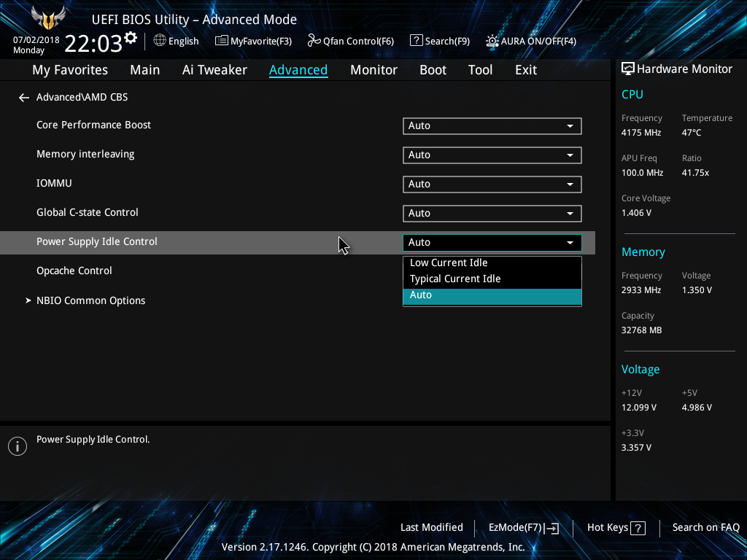
Task: Click the settings gear next to the clock
Action: [131, 38]
